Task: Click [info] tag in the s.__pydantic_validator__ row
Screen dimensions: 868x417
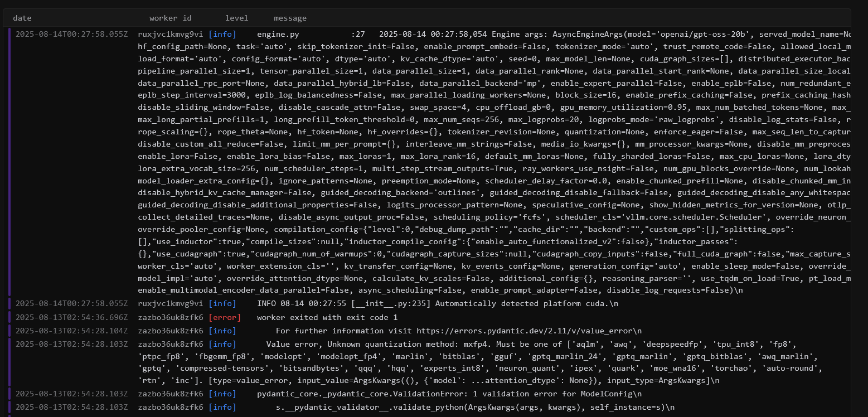Action: click(x=222, y=407)
